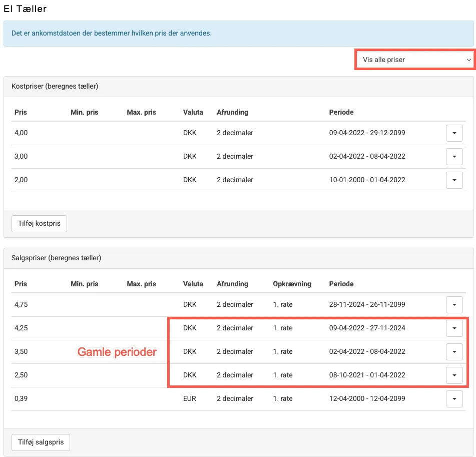
Task: Click the 'Pris' header in cost table
Action: (21, 112)
